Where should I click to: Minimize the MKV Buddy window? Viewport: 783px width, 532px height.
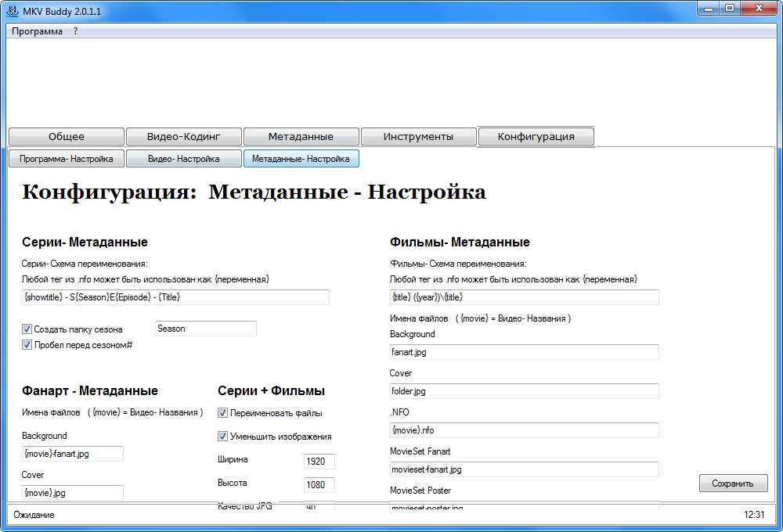click(708, 9)
